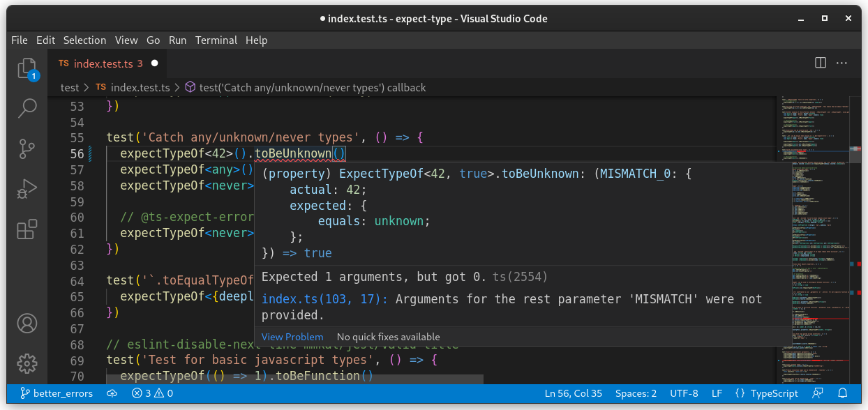
Task: Open the File menu
Action: [20, 40]
